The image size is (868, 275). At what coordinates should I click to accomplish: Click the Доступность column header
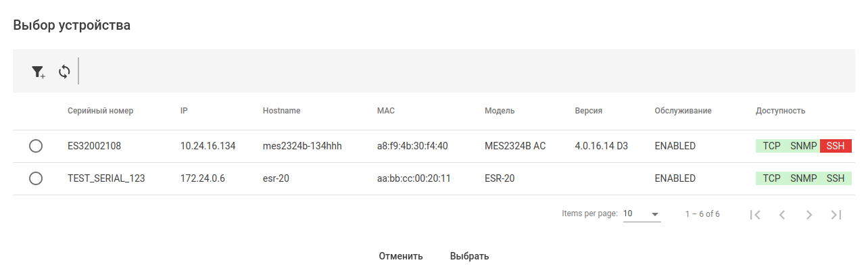[780, 111]
